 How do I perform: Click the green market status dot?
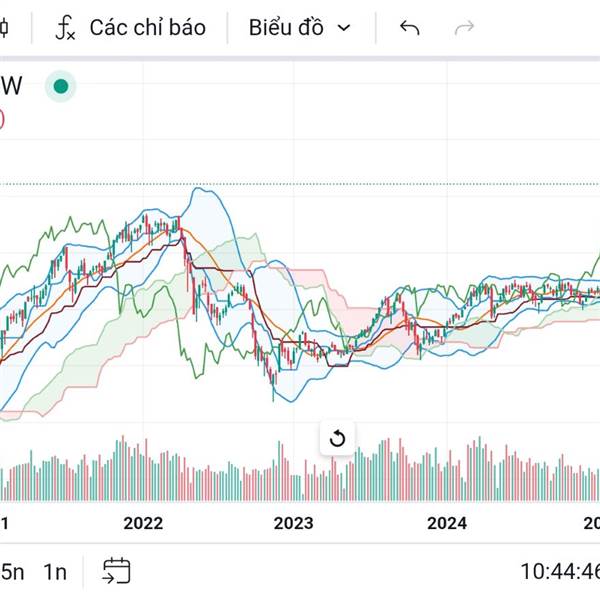[61, 87]
